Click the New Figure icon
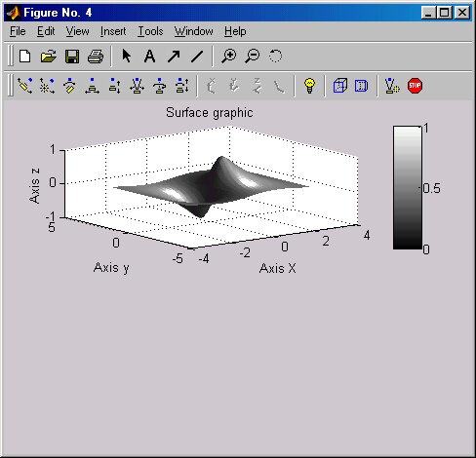This screenshot has height=458, width=476. click(x=25, y=57)
